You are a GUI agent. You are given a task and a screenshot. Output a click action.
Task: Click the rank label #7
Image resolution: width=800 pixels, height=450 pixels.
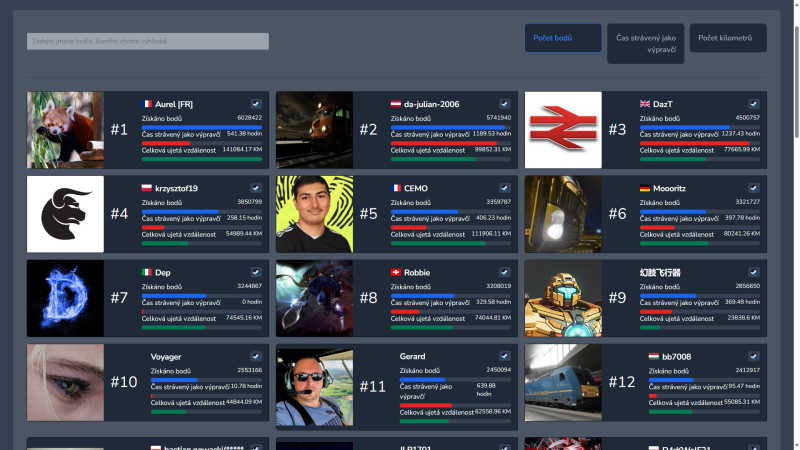tap(119, 298)
